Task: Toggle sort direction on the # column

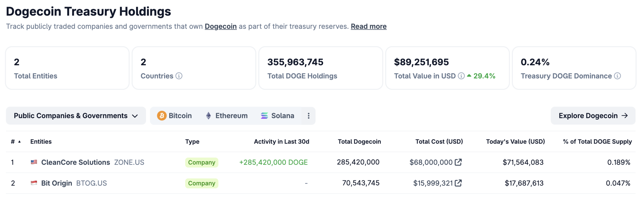Action: 16,142
